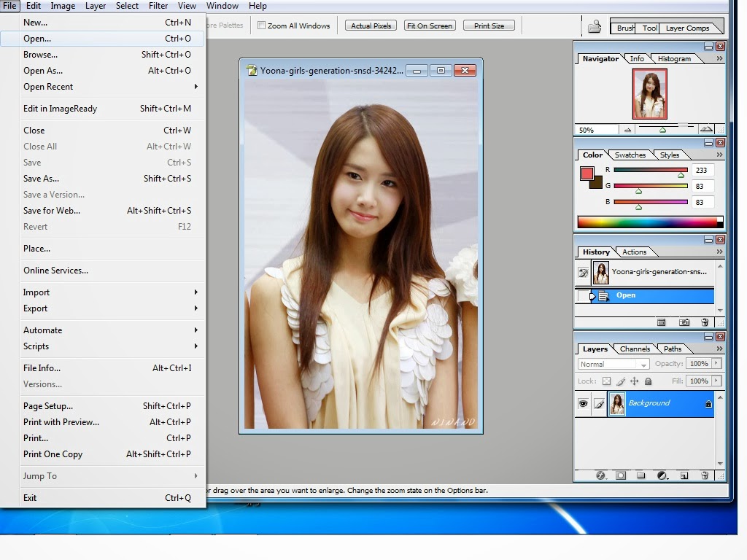Enable Zoom All Windows checkbox
This screenshot has width=747, height=560.
coord(262,26)
